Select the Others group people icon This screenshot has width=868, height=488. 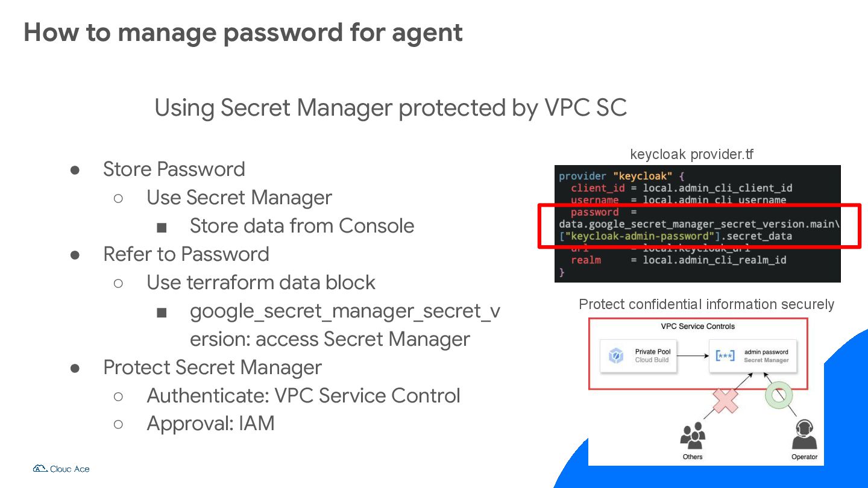pyautogui.click(x=693, y=436)
